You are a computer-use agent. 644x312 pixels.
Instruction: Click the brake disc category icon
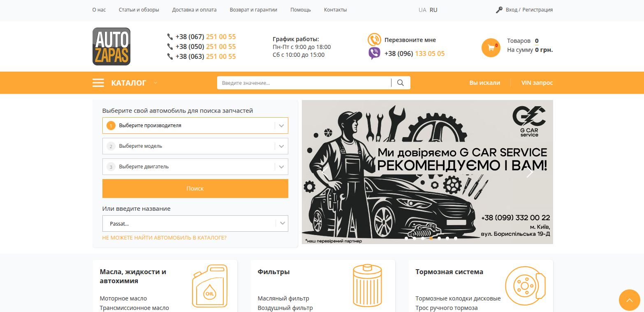tap(525, 286)
